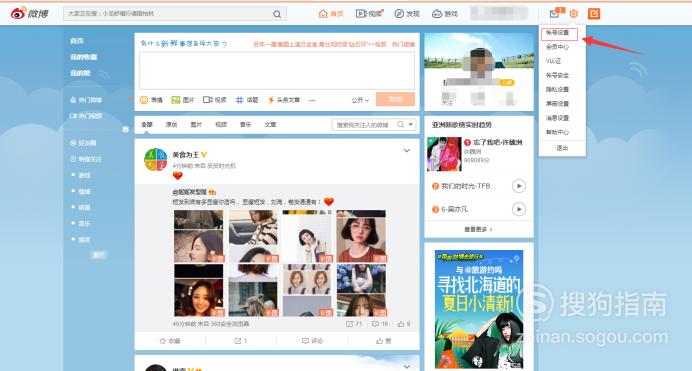
Task: Repost using the forward icon with count 1
Action: 241,341
